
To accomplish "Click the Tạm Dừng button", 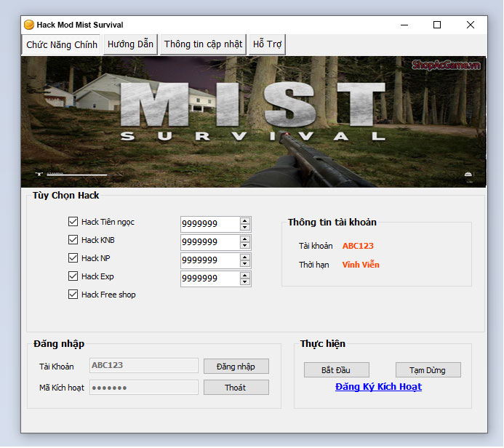I will 428,370.
